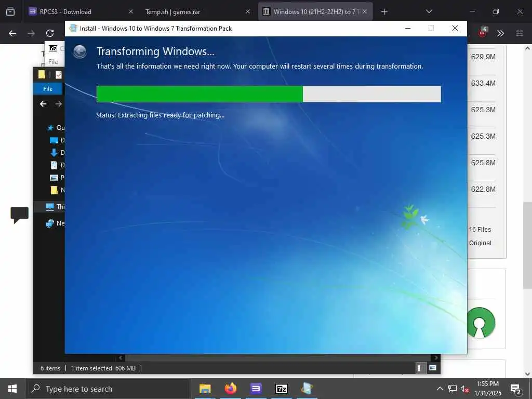Screen dimensions: 532x399
Task: Go back in File Explorer
Action: tap(43, 104)
